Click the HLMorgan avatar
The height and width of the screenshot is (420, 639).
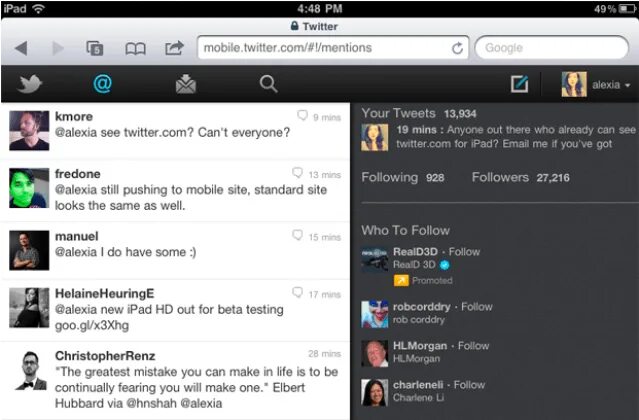(x=375, y=353)
